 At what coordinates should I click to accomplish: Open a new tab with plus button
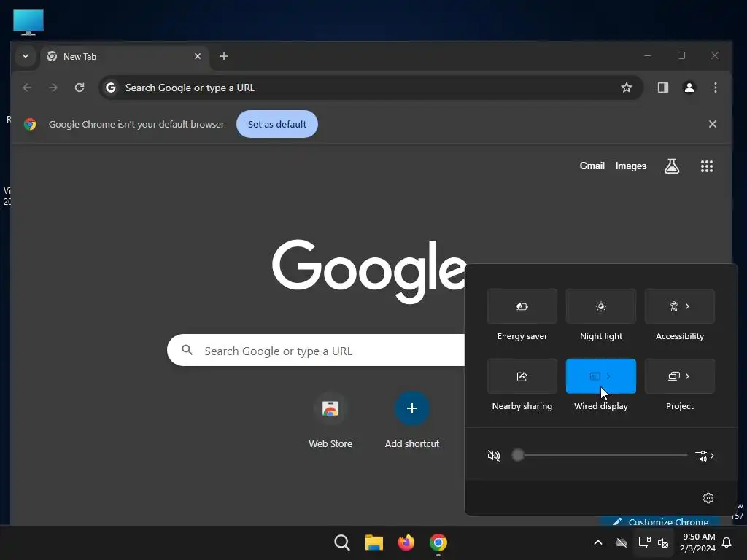pos(224,56)
